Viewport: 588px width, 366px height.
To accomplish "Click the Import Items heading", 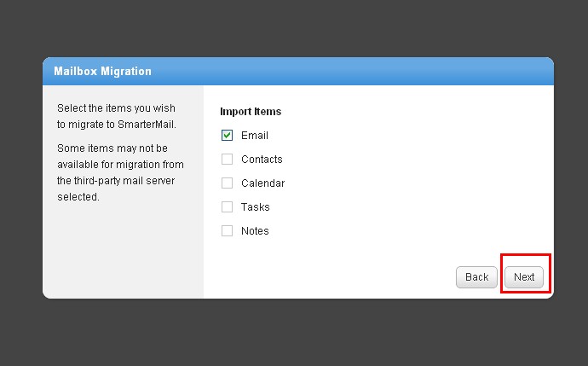I will click(251, 111).
